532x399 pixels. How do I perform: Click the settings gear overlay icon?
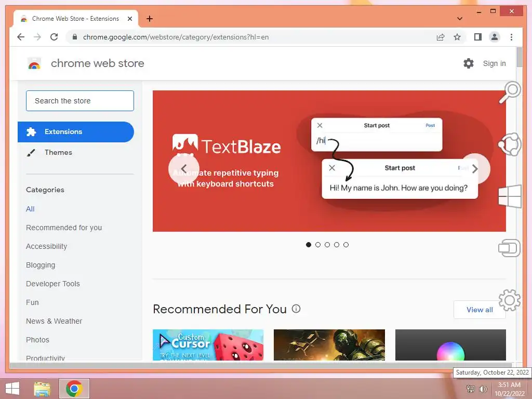point(510,300)
